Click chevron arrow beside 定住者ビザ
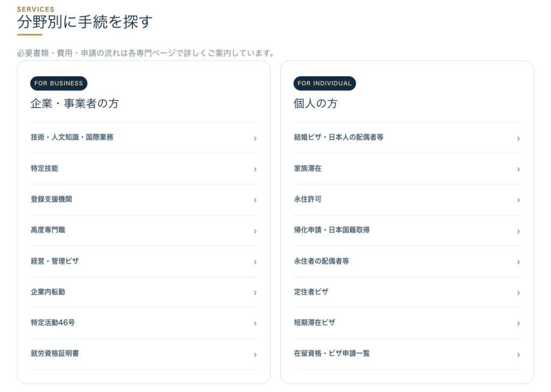Image resolution: width=551 pixels, height=392 pixels. pyautogui.click(x=518, y=293)
